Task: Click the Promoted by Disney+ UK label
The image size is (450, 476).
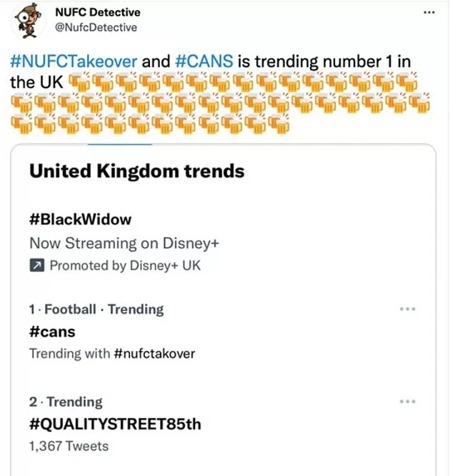Action: click(125, 266)
